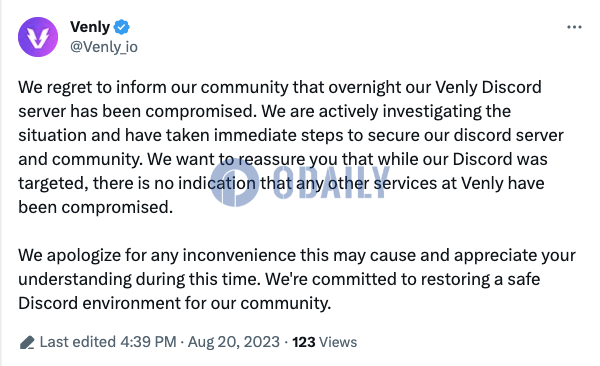Image resolution: width=600 pixels, height=366 pixels.
Task: Click the 4:39 PM timestamp
Action: [148, 342]
